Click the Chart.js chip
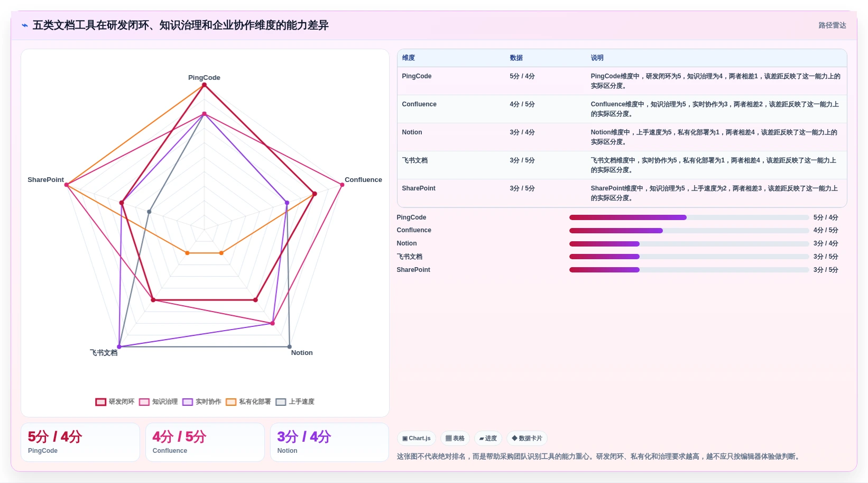This screenshot has height=483, width=868. pyautogui.click(x=416, y=438)
